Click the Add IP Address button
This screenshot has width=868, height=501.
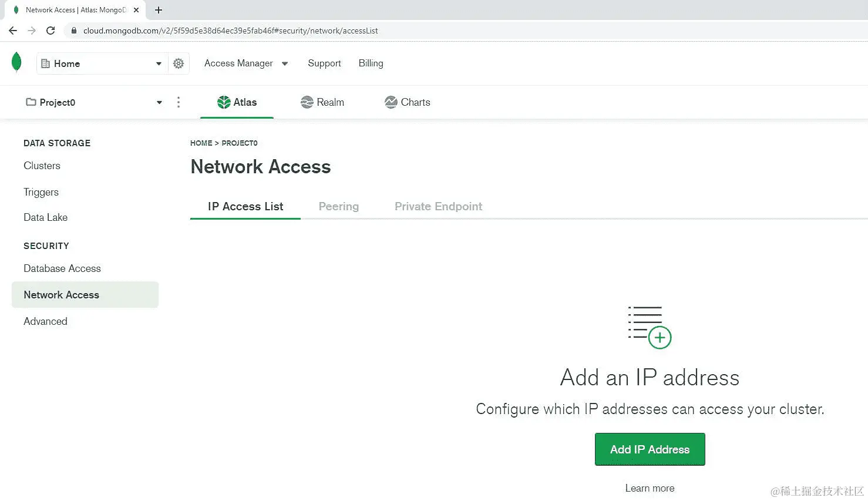coord(650,449)
